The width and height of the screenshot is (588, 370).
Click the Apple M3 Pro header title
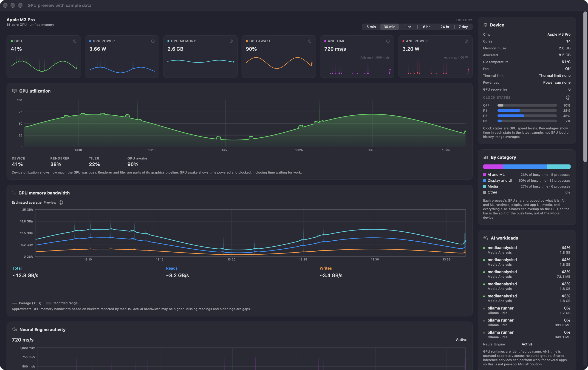point(20,20)
